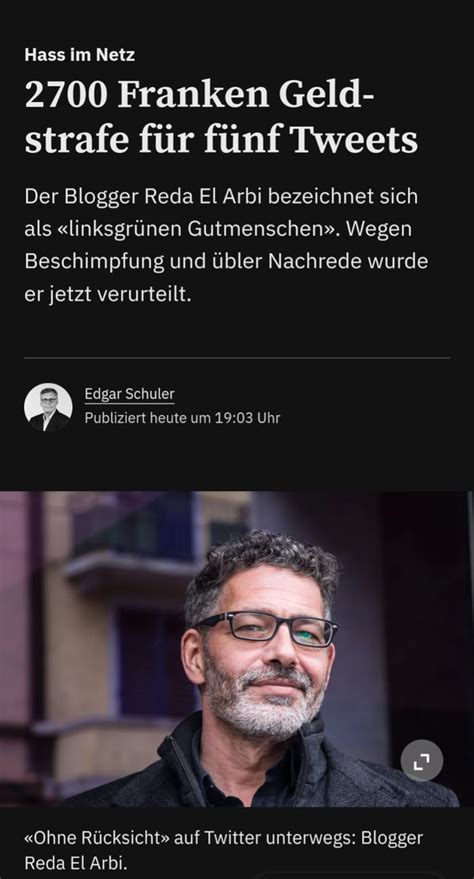Open Edgar Schuler's author avatar
The image size is (474, 879).
click(48, 407)
